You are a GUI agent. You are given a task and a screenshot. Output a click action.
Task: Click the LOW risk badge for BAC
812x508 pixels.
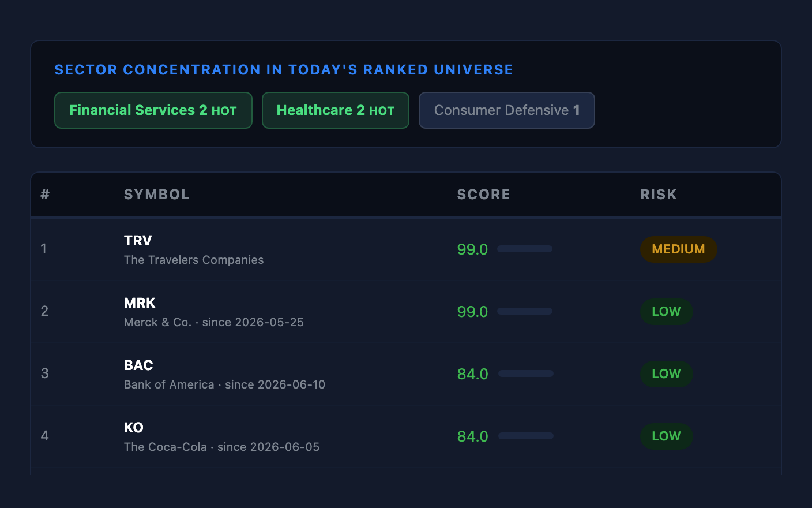(667, 374)
